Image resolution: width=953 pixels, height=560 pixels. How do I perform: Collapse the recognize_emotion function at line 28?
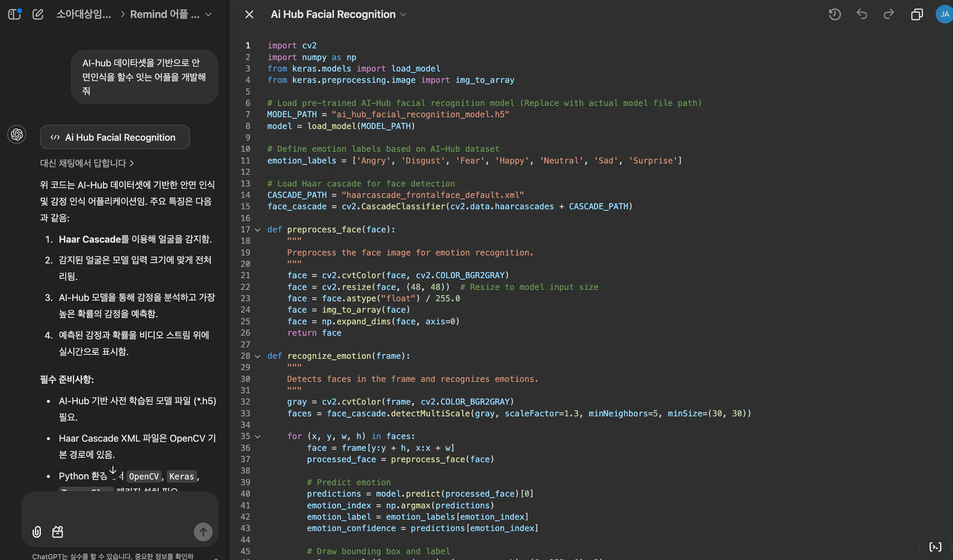click(x=258, y=356)
